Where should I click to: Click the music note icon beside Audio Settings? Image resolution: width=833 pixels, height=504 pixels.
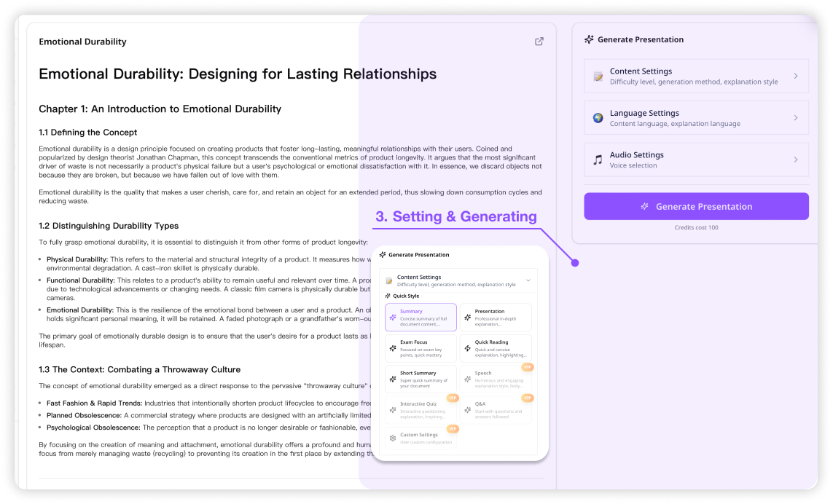(x=598, y=160)
